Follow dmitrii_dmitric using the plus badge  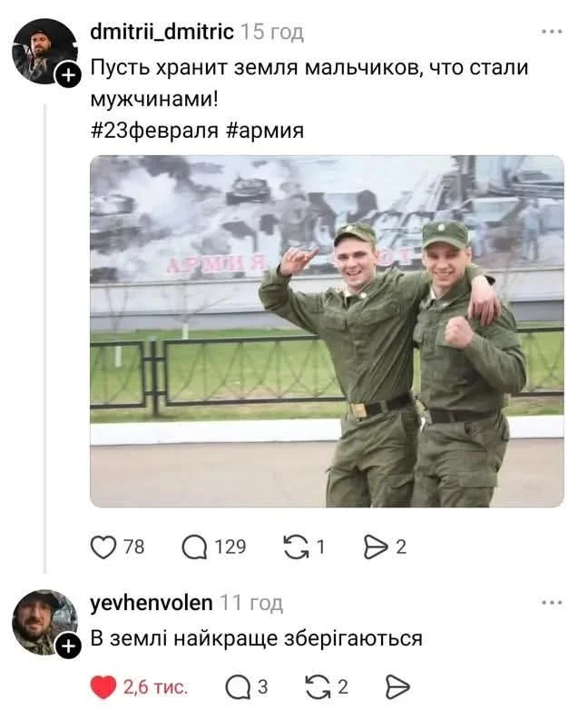point(68,75)
